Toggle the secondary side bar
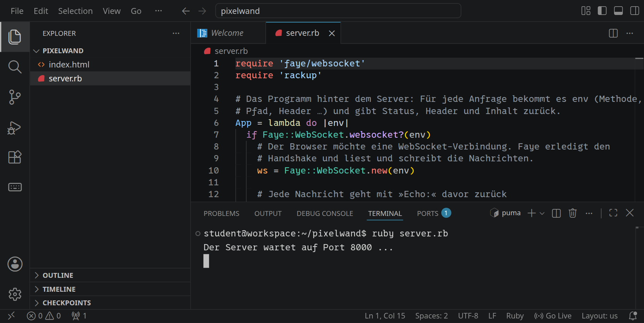 [635, 11]
